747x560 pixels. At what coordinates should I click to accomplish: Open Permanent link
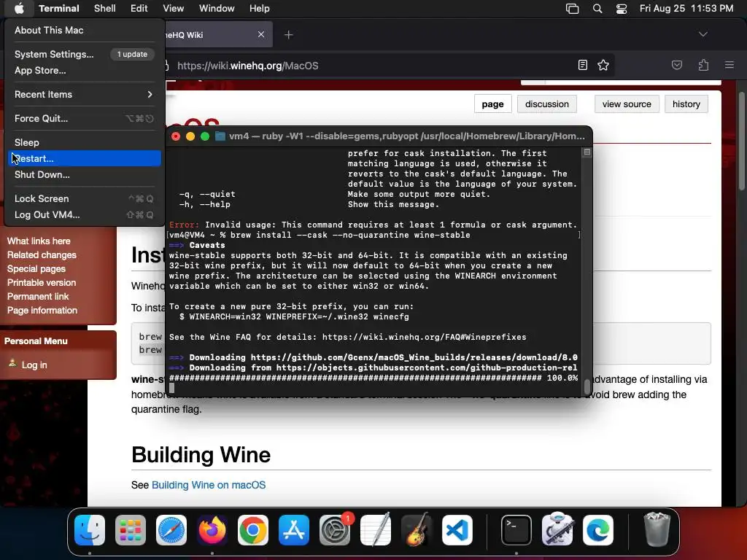coord(38,296)
